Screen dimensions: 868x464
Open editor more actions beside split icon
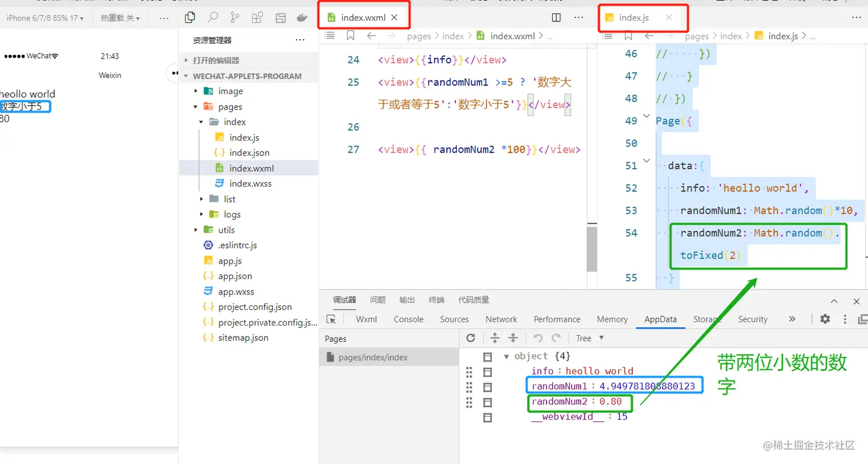pyautogui.click(x=579, y=18)
